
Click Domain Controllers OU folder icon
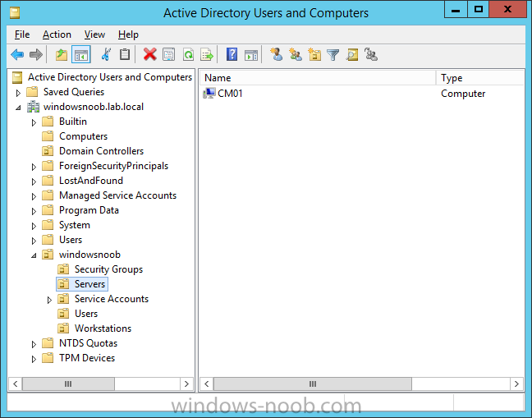48,150
